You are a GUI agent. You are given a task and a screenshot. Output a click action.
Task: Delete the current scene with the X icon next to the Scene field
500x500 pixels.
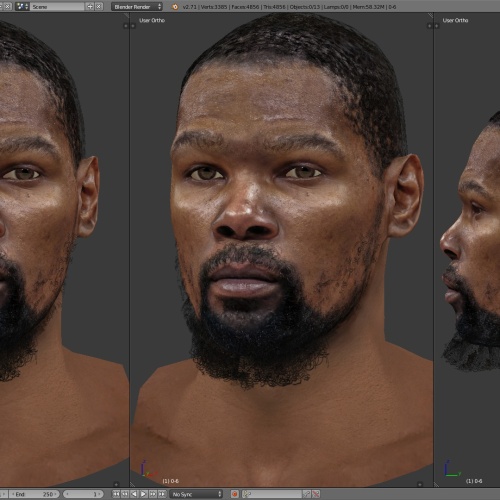[99, 6]
